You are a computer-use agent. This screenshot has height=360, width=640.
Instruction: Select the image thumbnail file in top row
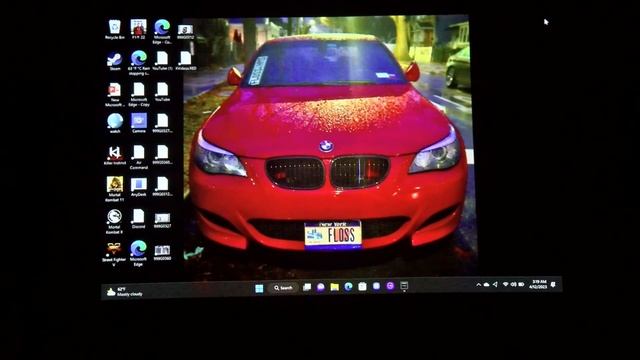click(185, 32)
